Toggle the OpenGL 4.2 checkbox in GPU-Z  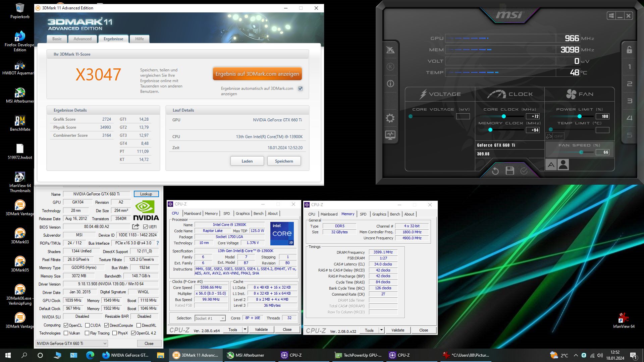point(133,333)
